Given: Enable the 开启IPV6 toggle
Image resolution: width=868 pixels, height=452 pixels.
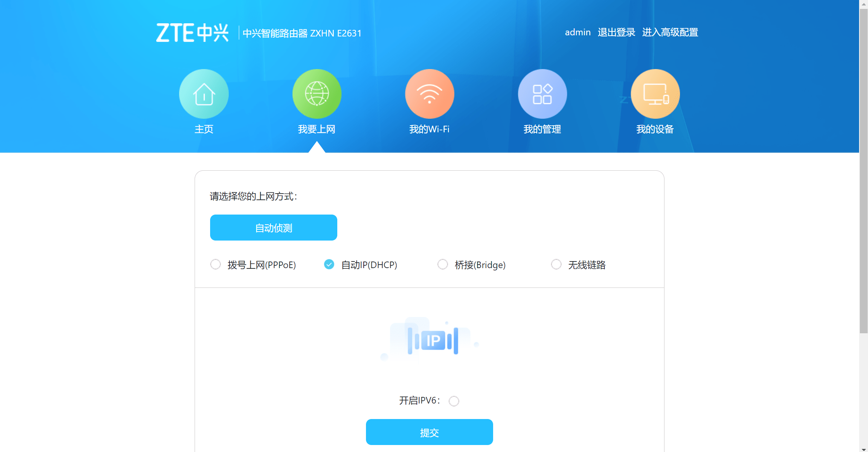Looking at the screenshot, I should [x=454, y=401].
